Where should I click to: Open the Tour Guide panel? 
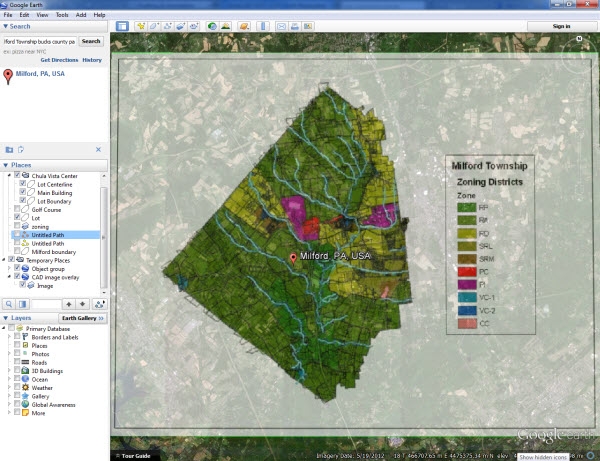(x=134, y=456)
